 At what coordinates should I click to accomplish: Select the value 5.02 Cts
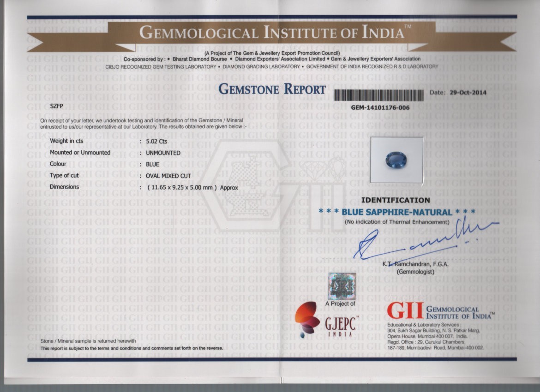[156, 142]
